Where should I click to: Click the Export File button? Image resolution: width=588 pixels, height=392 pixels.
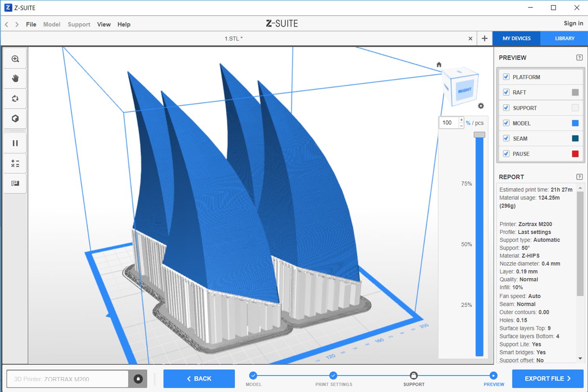point(548,379)
